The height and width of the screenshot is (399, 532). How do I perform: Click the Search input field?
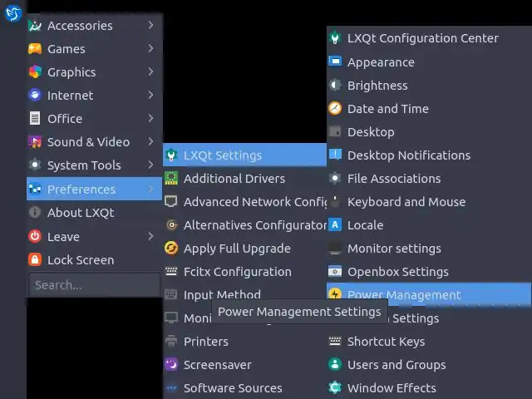click(x=94, y=284)
